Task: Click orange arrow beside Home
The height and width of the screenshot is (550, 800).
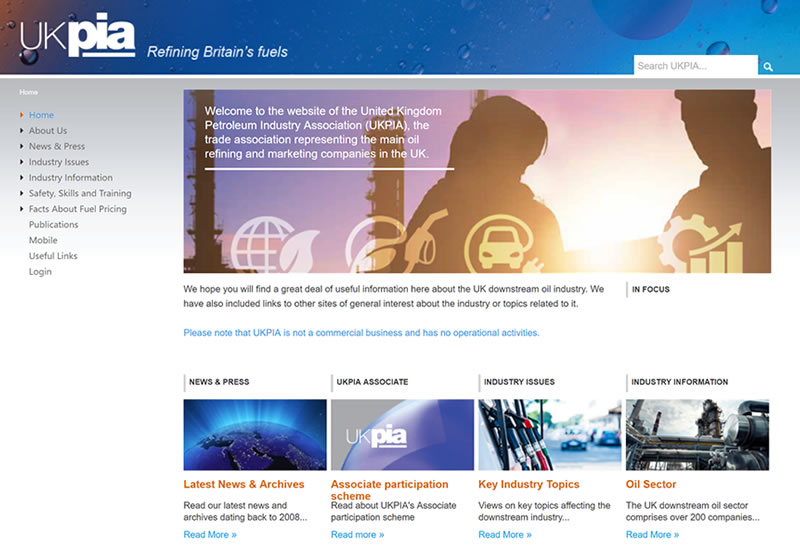Action: coord(21,115)
